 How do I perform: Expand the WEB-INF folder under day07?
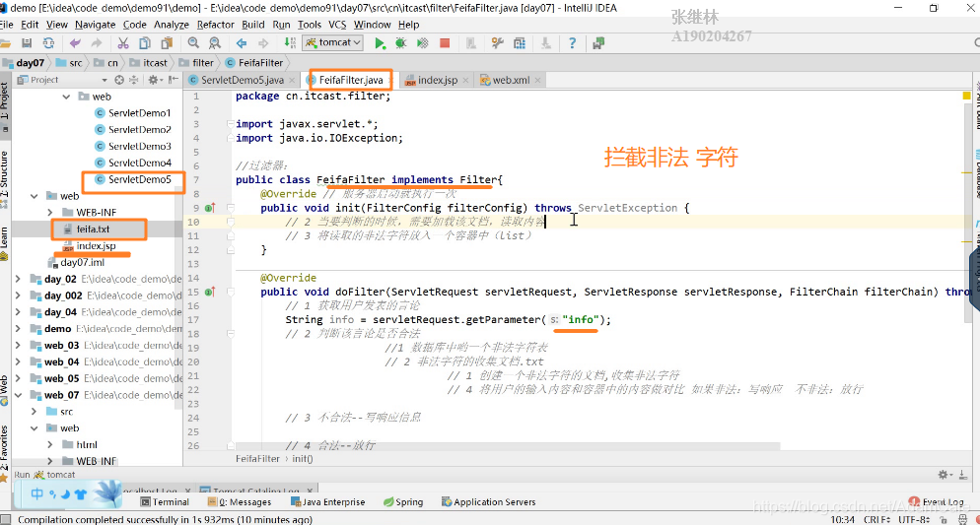(x=50, y=212)
